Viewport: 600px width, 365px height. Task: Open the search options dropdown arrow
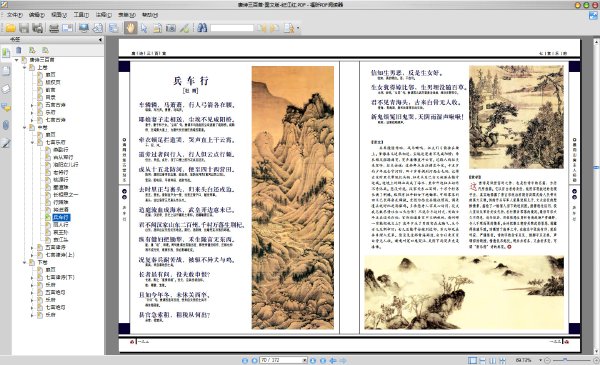coord(298,28)
